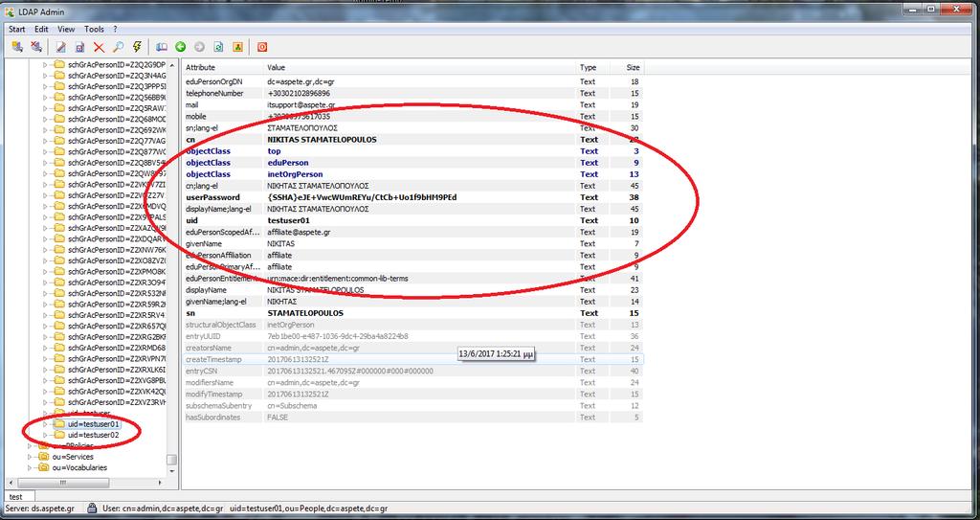Open the View menu
The height and width of the screenshot is (520, 980).
[x=66, y=29]
